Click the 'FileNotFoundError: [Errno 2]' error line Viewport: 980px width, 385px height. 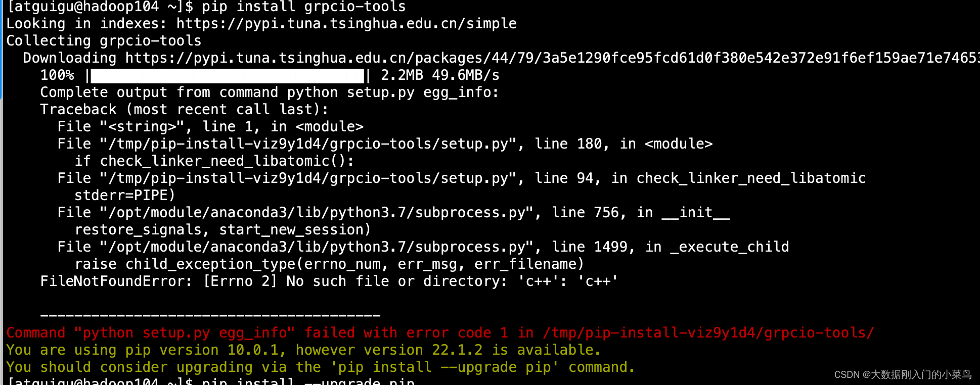tap(329, 281)
